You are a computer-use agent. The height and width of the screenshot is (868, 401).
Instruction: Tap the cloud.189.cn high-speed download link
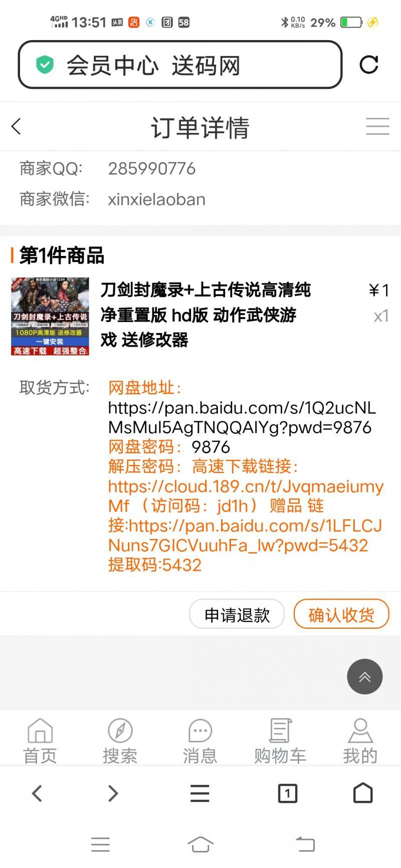[246, 496]
